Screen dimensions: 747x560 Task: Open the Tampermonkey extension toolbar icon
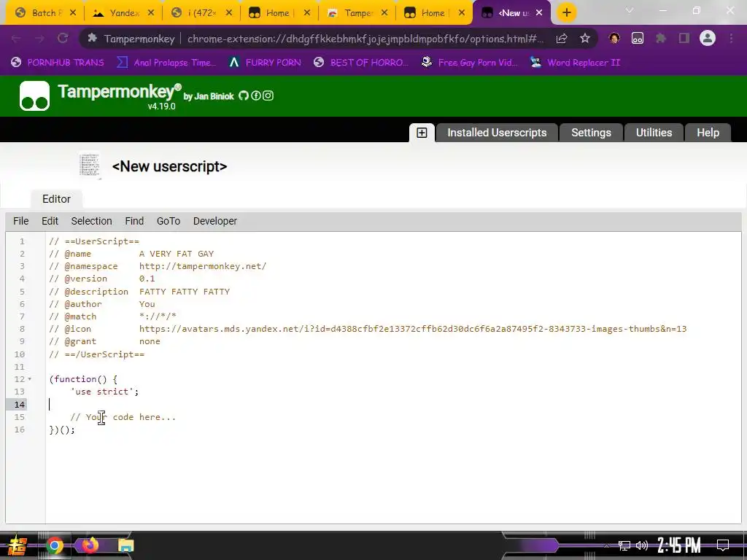(638, 38)
